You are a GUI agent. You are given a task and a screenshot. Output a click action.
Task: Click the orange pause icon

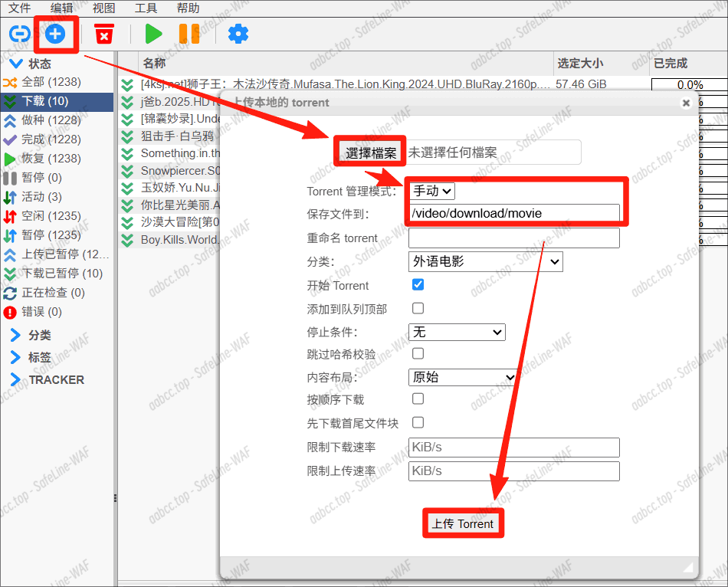pos(189,34)
